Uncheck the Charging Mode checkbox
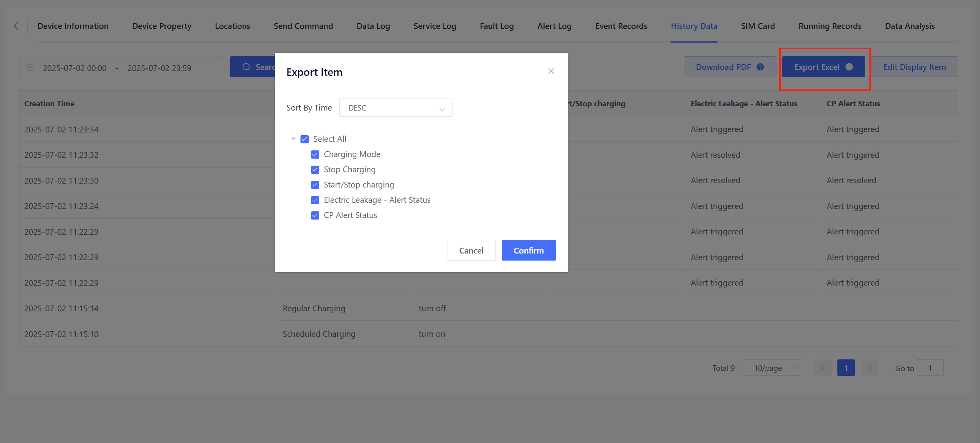 point(315,154)
